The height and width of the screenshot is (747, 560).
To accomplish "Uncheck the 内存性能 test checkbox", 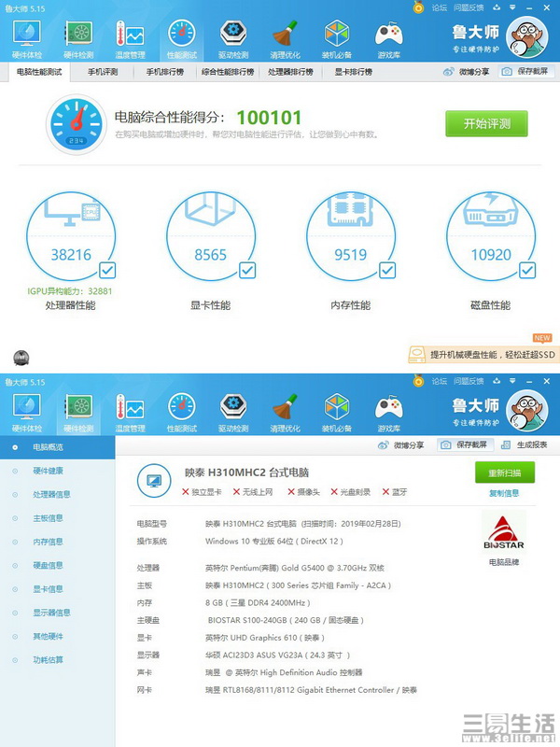I will [387, 270].
